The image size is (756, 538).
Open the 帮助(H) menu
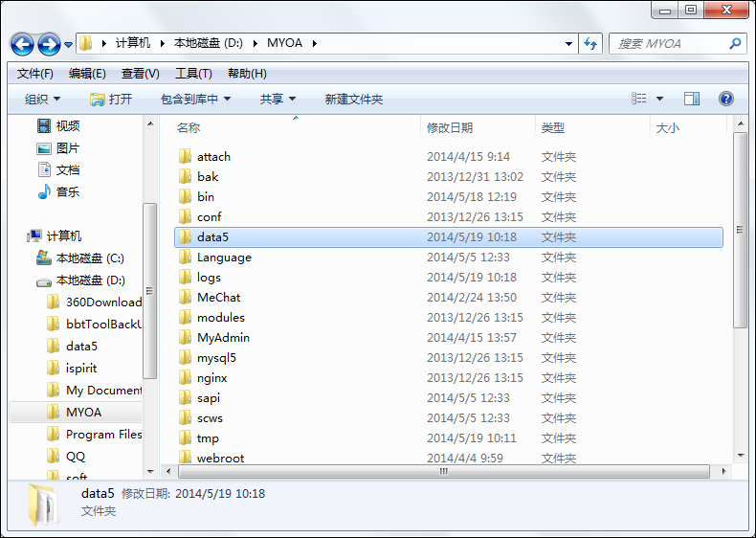click(x=247, y=74)
